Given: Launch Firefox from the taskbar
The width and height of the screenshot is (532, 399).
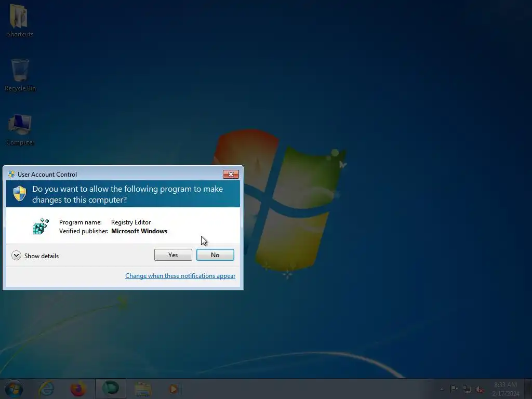Looking at the screenshot, I should 78,389.
